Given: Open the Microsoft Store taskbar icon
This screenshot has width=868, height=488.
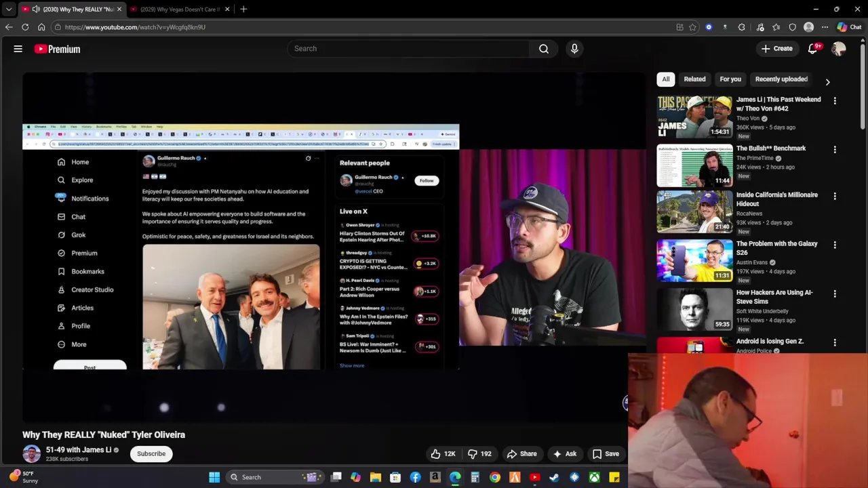Looking at the screenshot, I should [395, 477].
